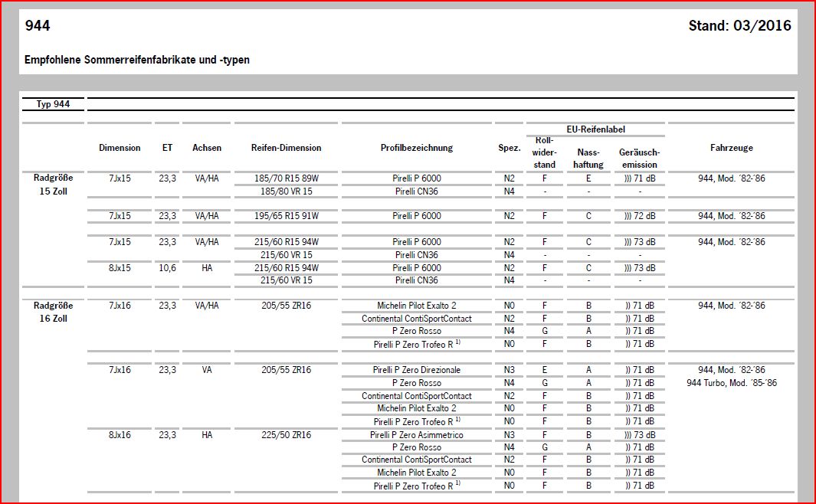Click the "Radgröße 15 Zoll" row label
This screenshot has height=504, width=816.
tap(53, 185)
